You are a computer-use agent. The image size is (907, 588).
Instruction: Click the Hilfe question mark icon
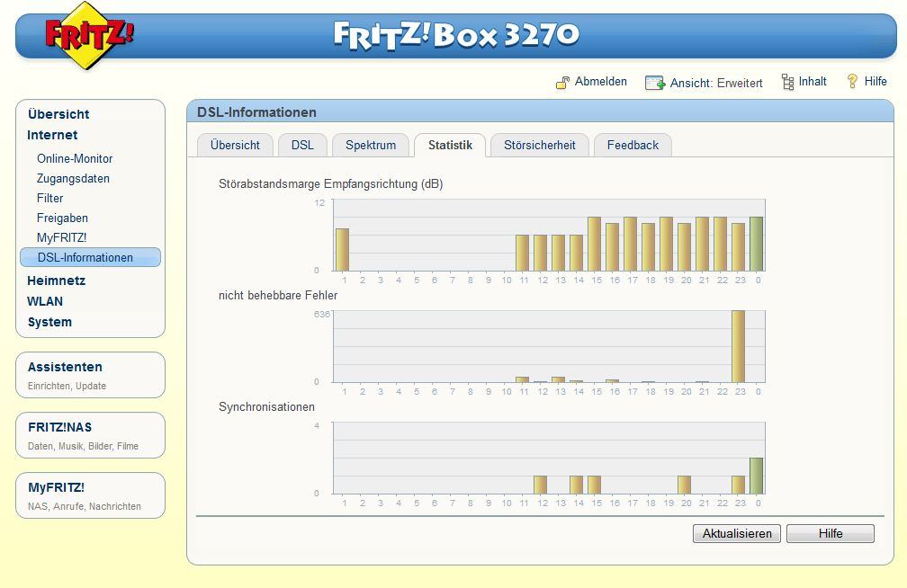click(x=852, y=82)
